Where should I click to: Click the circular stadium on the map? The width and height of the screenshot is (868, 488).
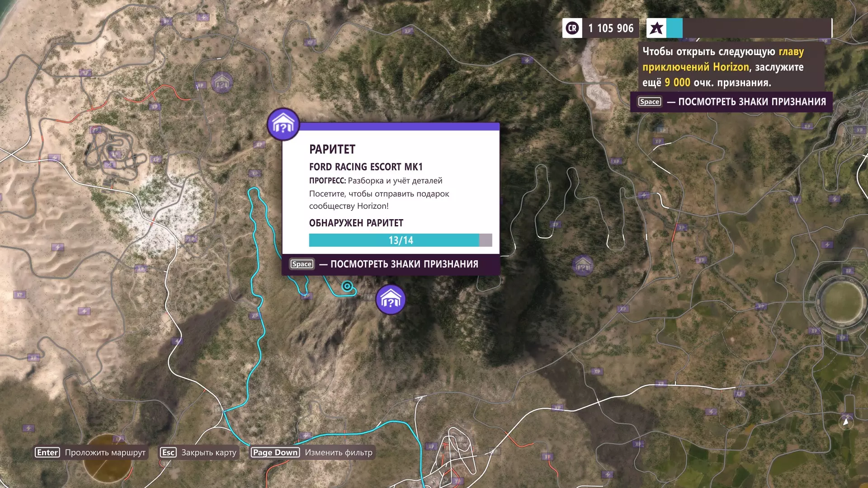842,302
